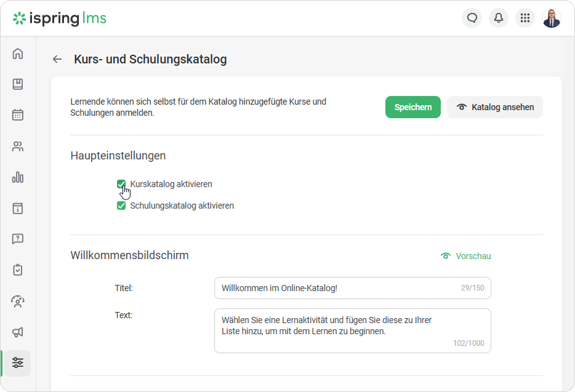The height and width of the screenshot is (392, 575).
Task: Open the apps grid menu
Action: coord(525,18)
